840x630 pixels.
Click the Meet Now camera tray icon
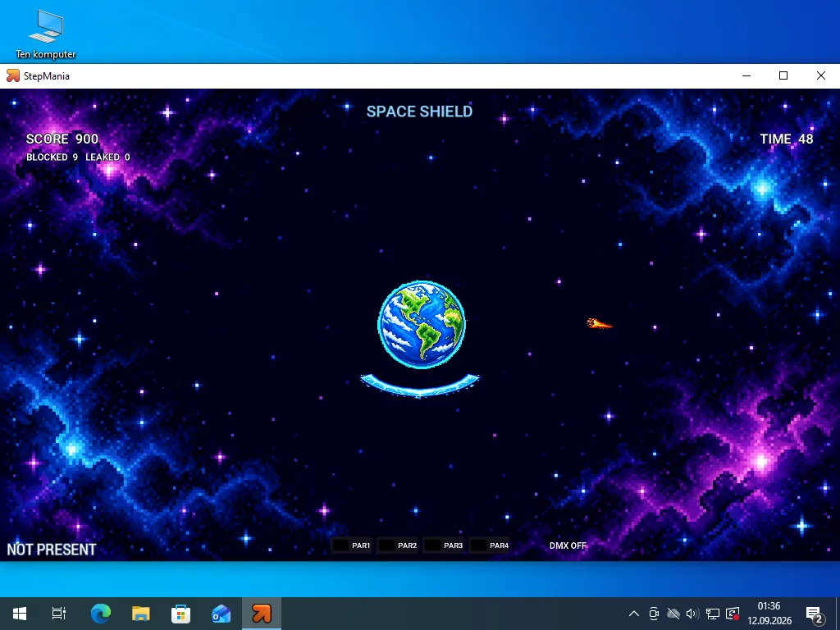(654, 614)
